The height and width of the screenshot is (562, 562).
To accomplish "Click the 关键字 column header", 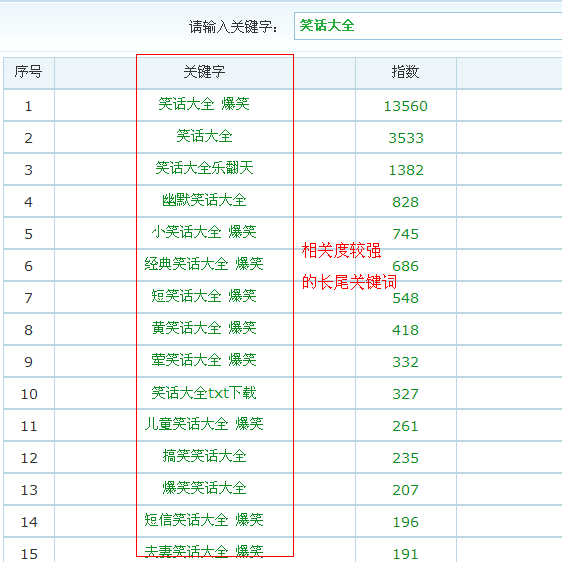I will coord(204,72).
